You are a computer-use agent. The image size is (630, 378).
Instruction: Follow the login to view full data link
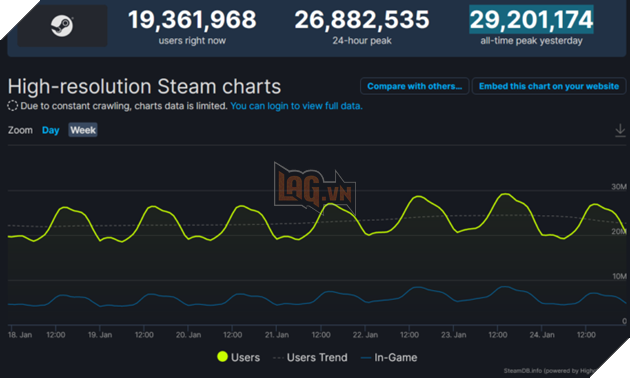(297, 106)
